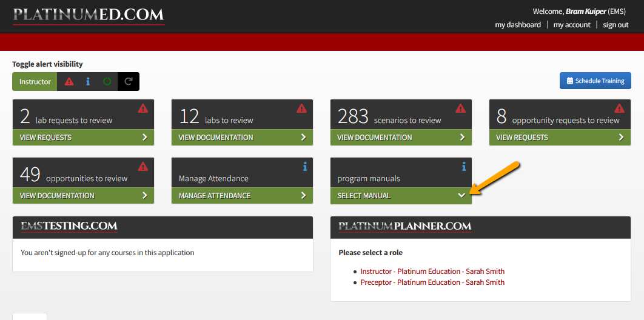Click warning icon on opportunities to review card

coord(143,167)
